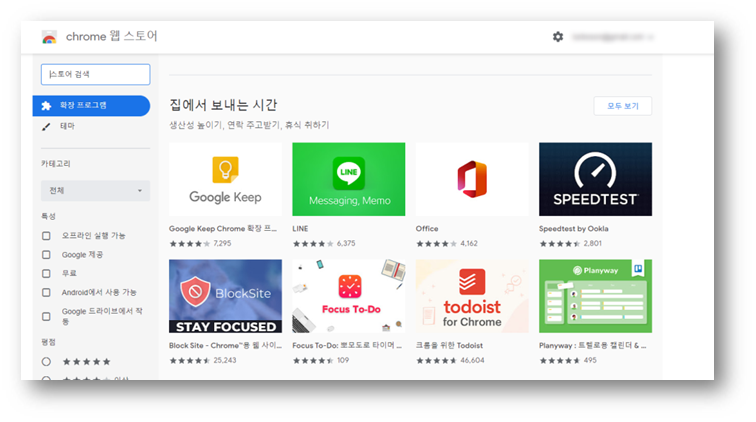Viewport: 756px width, 422px height.
Task: Open the Planyway thumbnail
Action: [x=595, y=296]
